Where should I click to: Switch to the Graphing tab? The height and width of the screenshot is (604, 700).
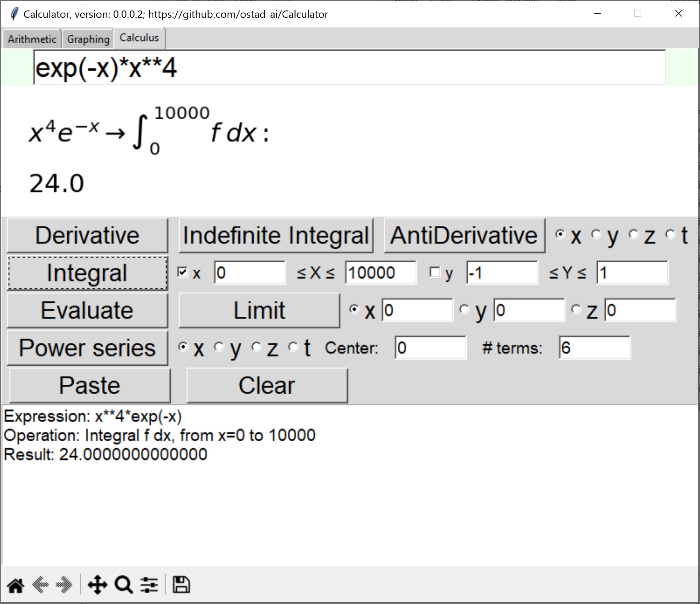point(88,39)
